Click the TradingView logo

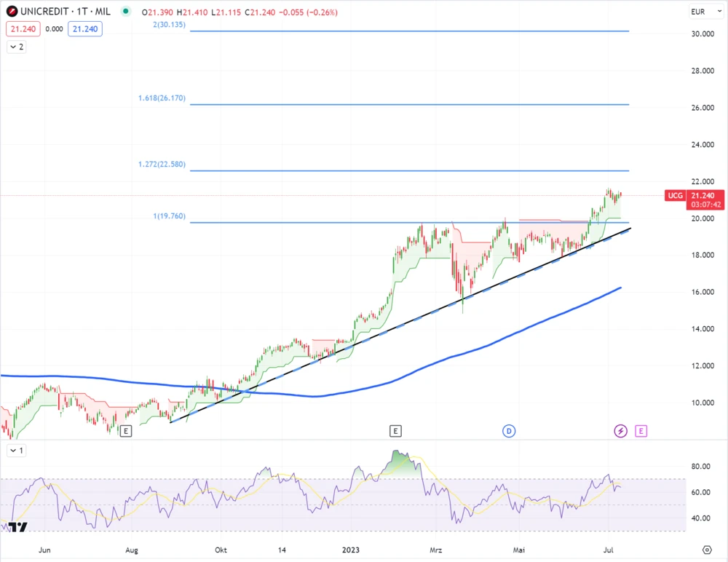coord(19,528)
